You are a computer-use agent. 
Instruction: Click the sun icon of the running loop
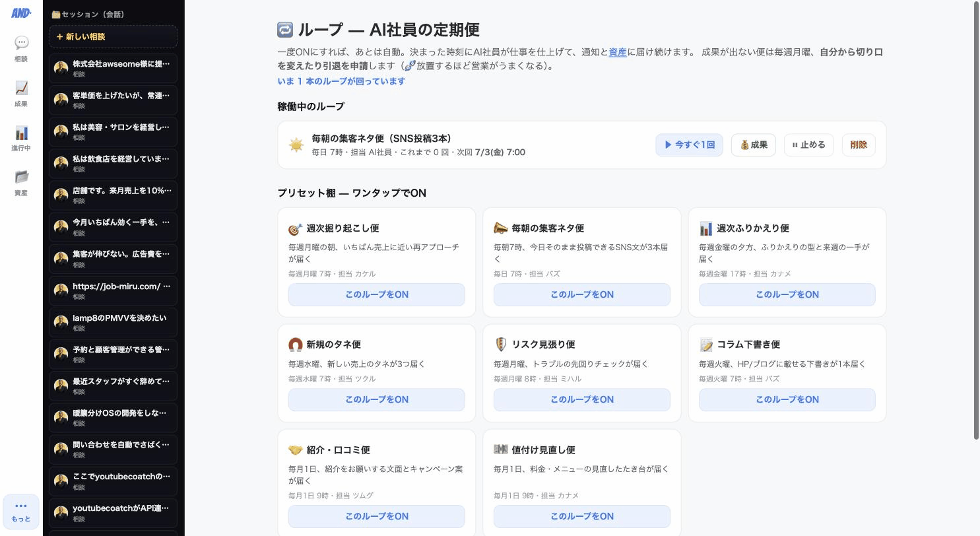(x=296, y=145)
